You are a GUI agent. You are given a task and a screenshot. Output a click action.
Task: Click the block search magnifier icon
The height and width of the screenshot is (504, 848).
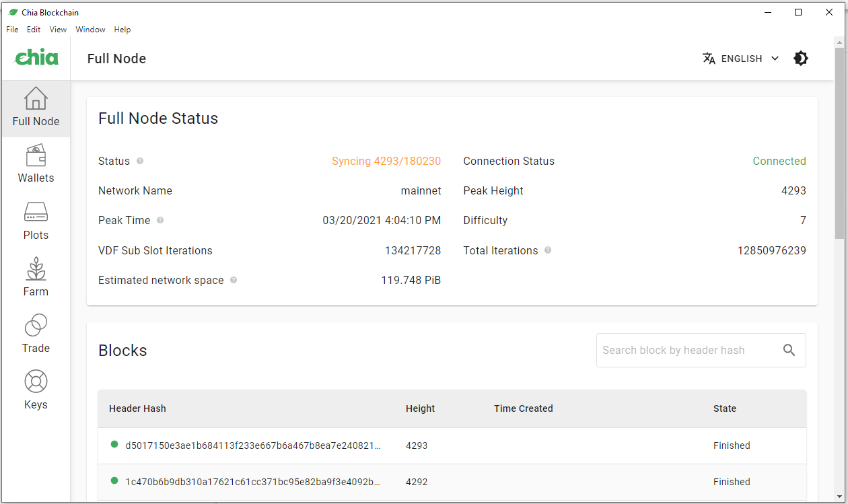click(x=789, y=350)
